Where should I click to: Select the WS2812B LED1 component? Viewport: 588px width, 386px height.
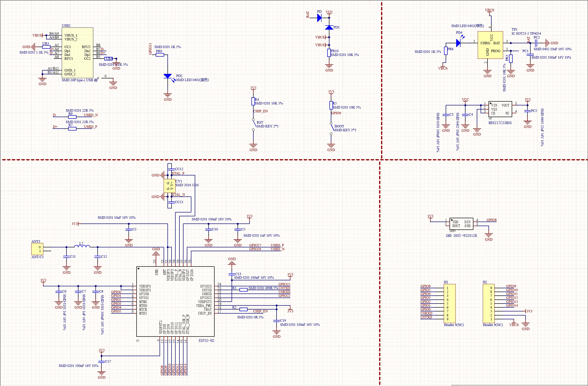[461, 224]
